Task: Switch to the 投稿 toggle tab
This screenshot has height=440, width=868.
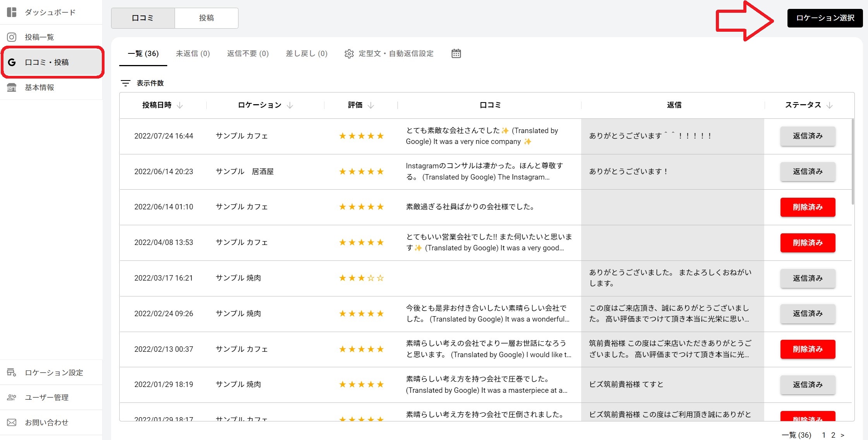Action: coord(206,18)
